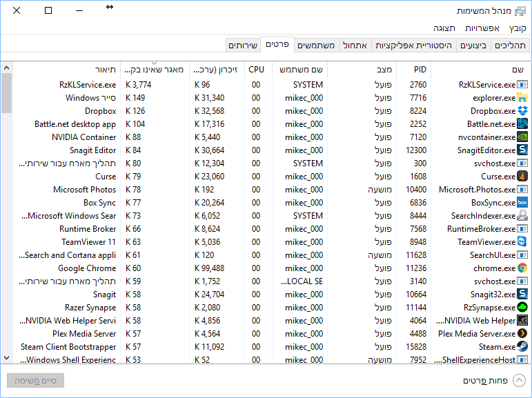532x398 pixels.
Task: Click the svchost.exe PID 3140 icon
Action: pos(522,281)
